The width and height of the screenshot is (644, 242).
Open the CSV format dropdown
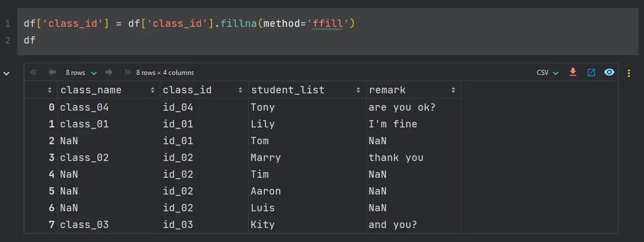click(x=547, y=73)
